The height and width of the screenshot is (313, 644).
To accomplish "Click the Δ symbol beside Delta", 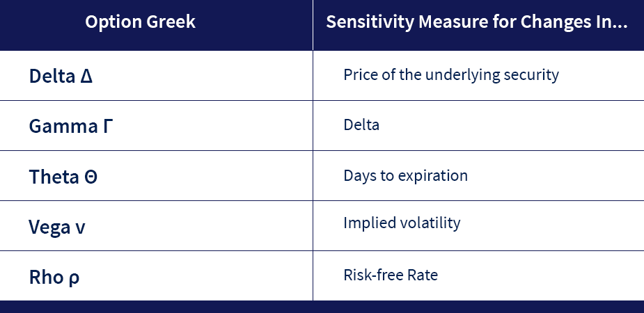I will pos(86,76).
